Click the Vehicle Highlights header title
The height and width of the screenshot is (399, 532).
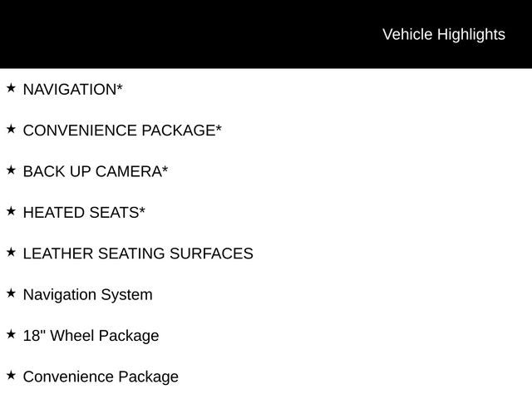tap(444, 35)
